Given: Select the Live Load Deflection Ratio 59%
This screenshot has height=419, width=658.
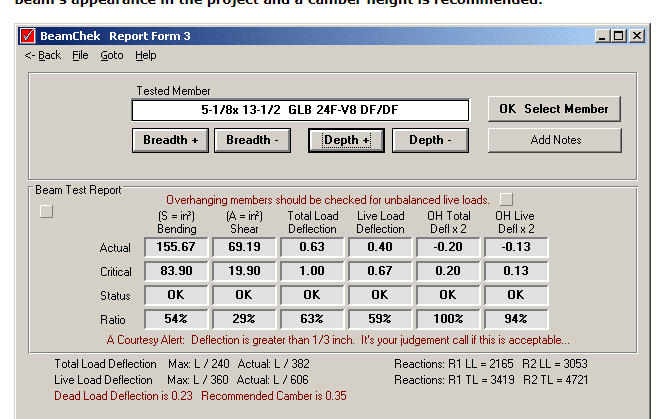Looking at the screenshot, I should (x=380, y=319).
